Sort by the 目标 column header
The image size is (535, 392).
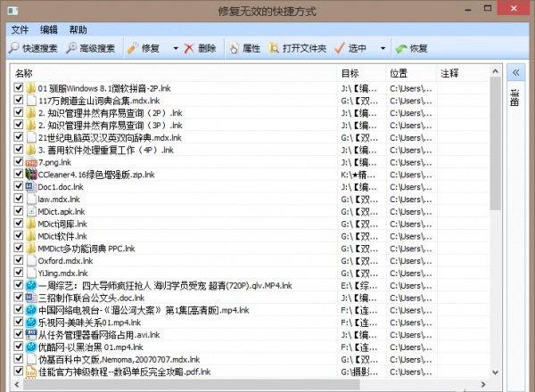click(x=362, y=73)
